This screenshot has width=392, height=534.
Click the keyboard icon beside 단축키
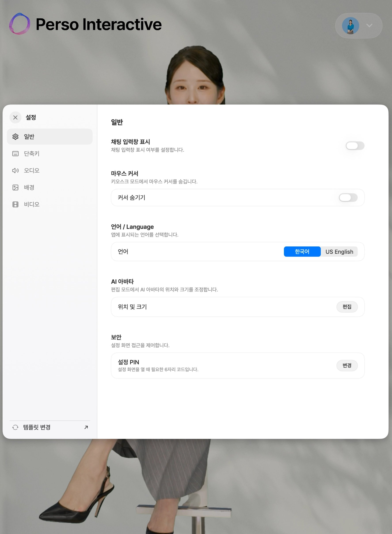click(15, 154)
